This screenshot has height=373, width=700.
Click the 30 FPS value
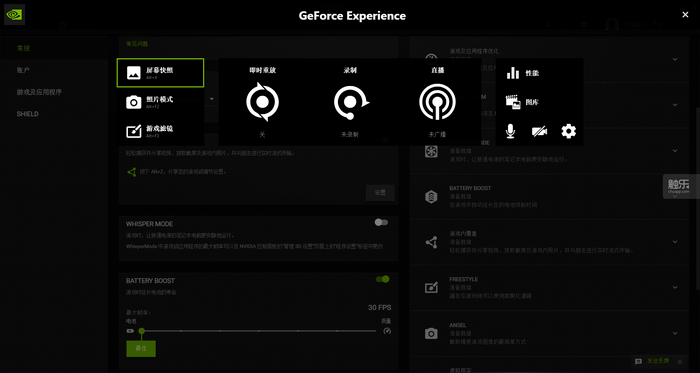[379, 308]
